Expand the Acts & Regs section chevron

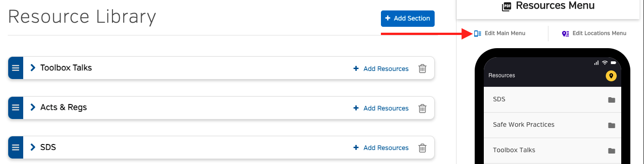33,107
